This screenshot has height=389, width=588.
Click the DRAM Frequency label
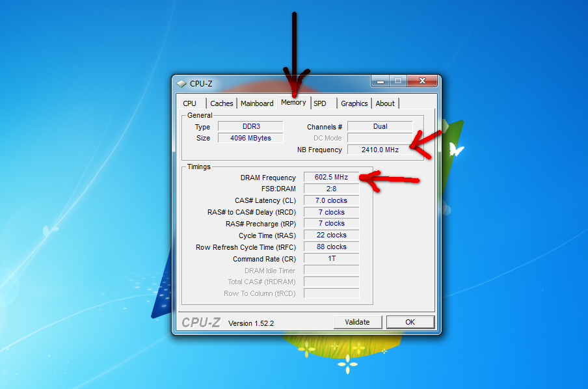(x=268, y=178)
